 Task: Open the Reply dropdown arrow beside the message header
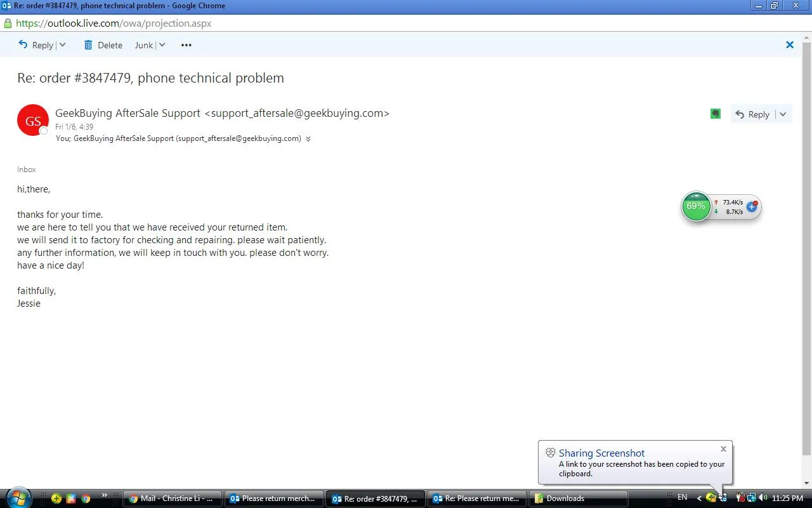click(783, 114)
